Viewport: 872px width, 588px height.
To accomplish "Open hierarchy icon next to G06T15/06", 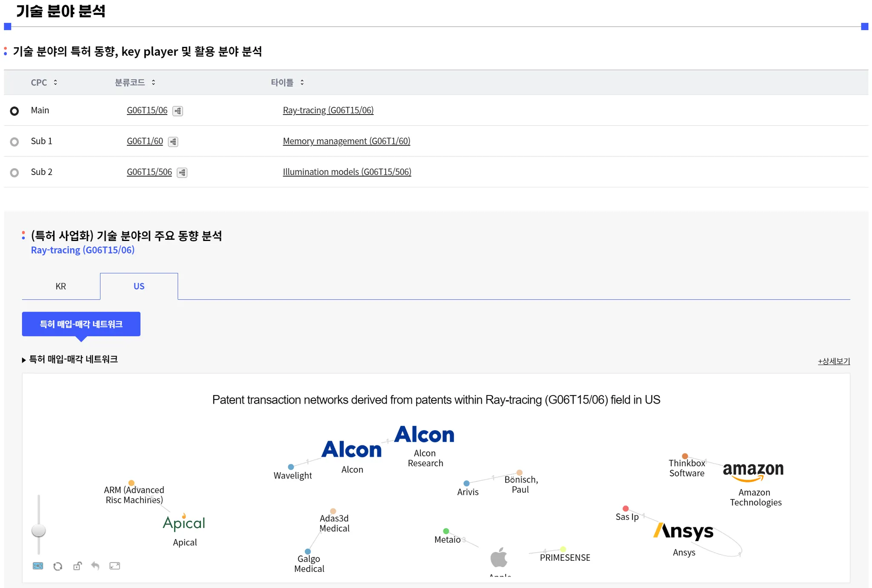I will click(178, 111).
